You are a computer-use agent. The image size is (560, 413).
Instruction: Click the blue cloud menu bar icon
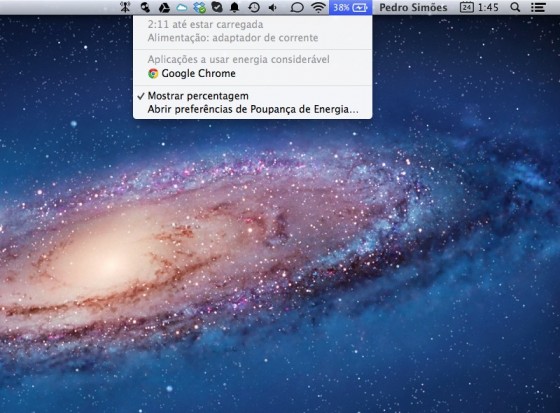(182, 8)
